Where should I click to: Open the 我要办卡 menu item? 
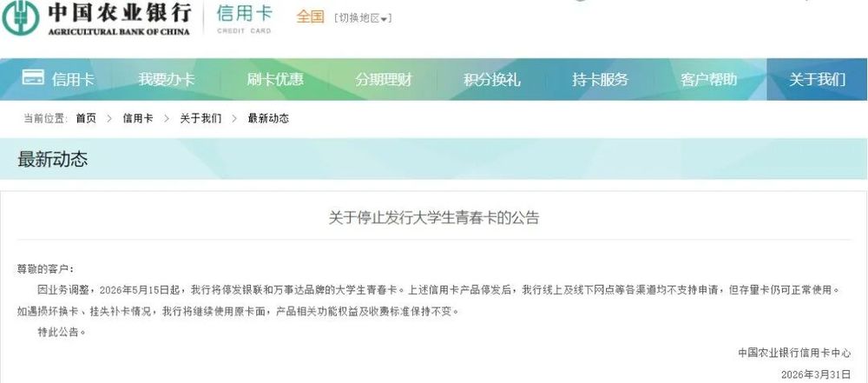[167, 79]
